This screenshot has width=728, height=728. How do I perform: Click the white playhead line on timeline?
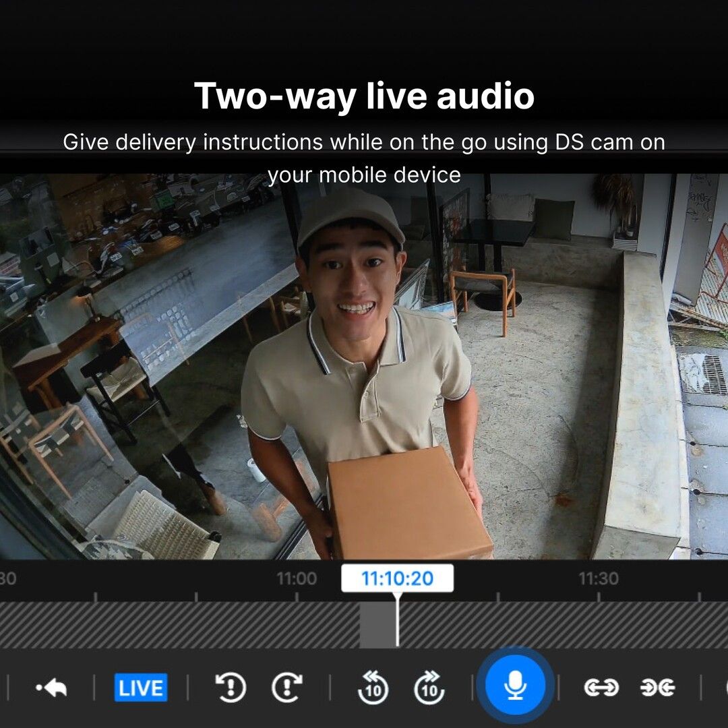pyautogui.click(x=397, y=624)
